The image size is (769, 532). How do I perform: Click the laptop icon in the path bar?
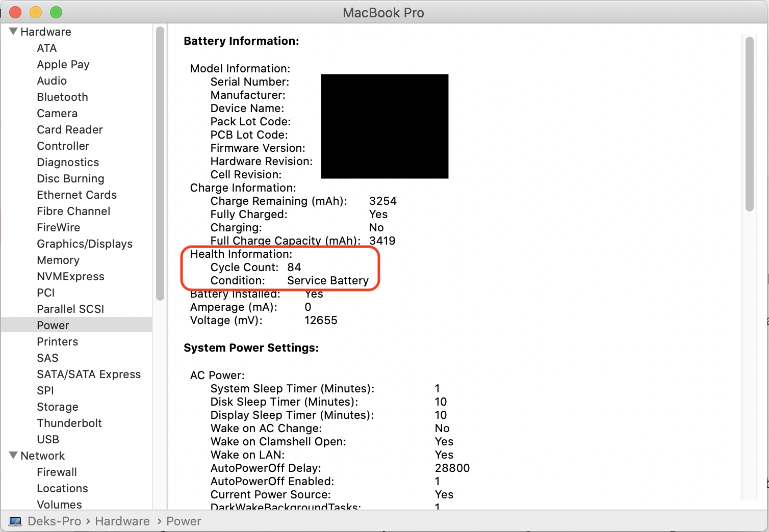click(16, 521)
